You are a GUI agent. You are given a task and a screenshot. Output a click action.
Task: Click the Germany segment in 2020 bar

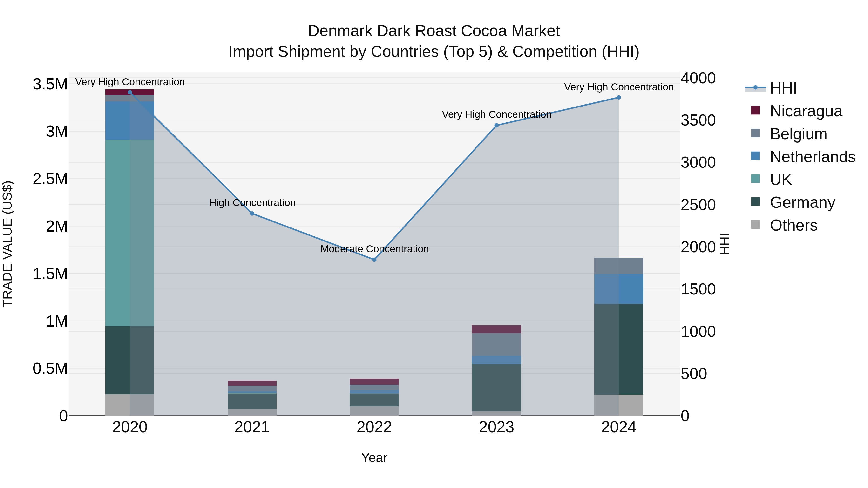[x=130, y=360]
